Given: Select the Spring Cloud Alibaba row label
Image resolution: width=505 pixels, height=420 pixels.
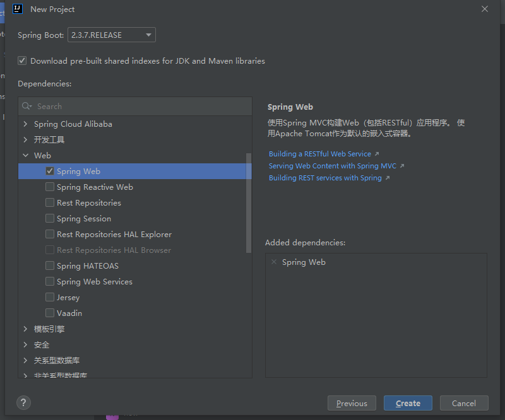Looking at the screenshot, I should (73, 124).
